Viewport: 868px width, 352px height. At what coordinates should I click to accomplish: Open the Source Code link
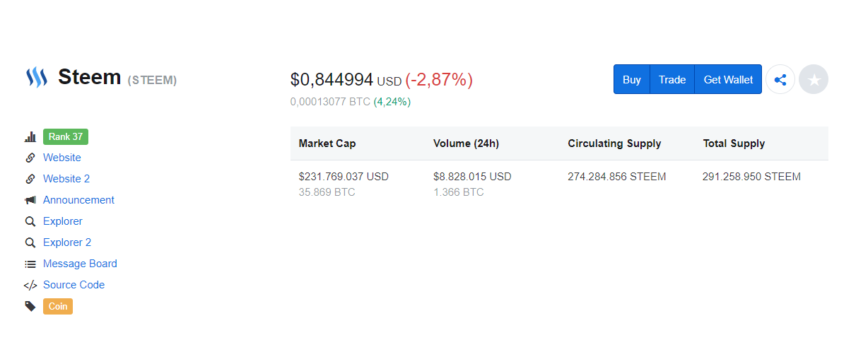(74, 285)
